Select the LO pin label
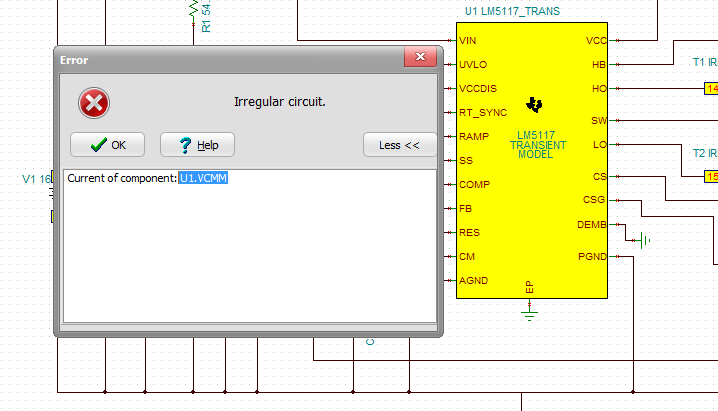This screenshot has width=718, height=411. pos(600,145)
